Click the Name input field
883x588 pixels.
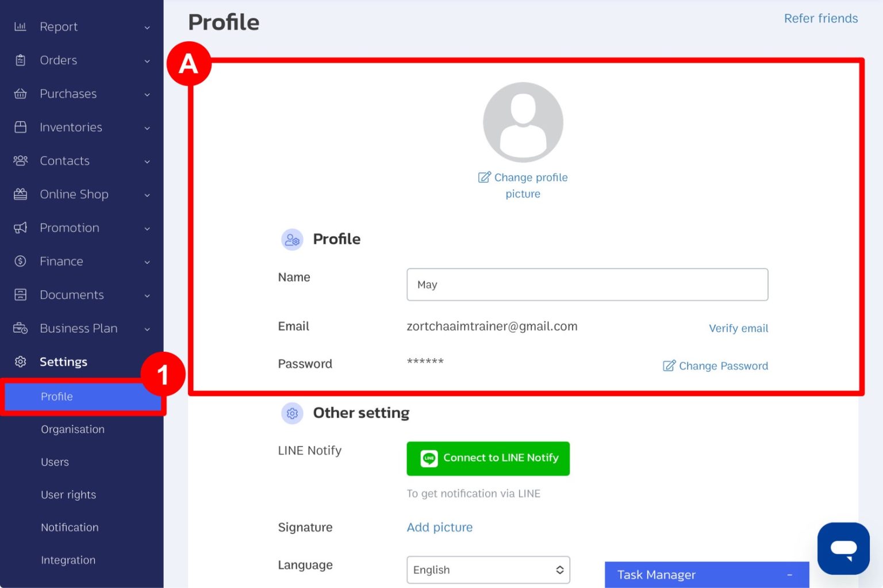[586, 284]
